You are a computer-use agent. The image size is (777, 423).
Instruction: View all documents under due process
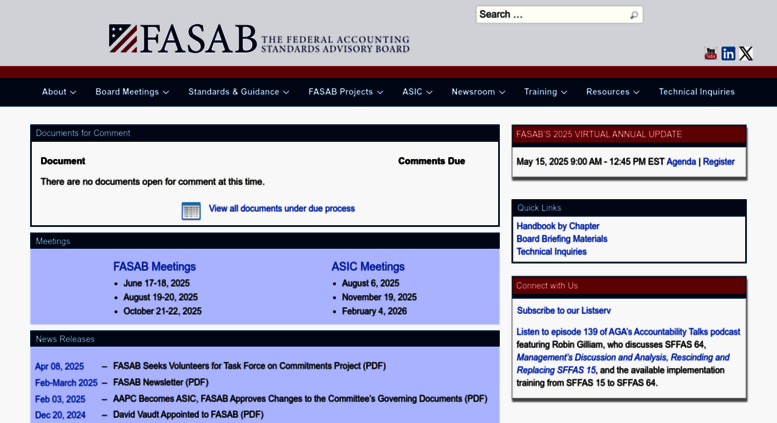tap(281, 209)
